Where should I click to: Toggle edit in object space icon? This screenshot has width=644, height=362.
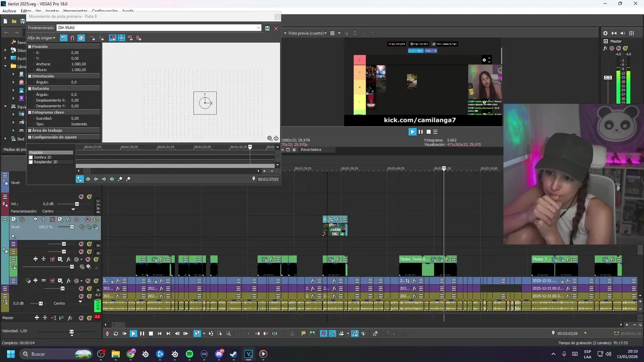click(x=81, y=38)
